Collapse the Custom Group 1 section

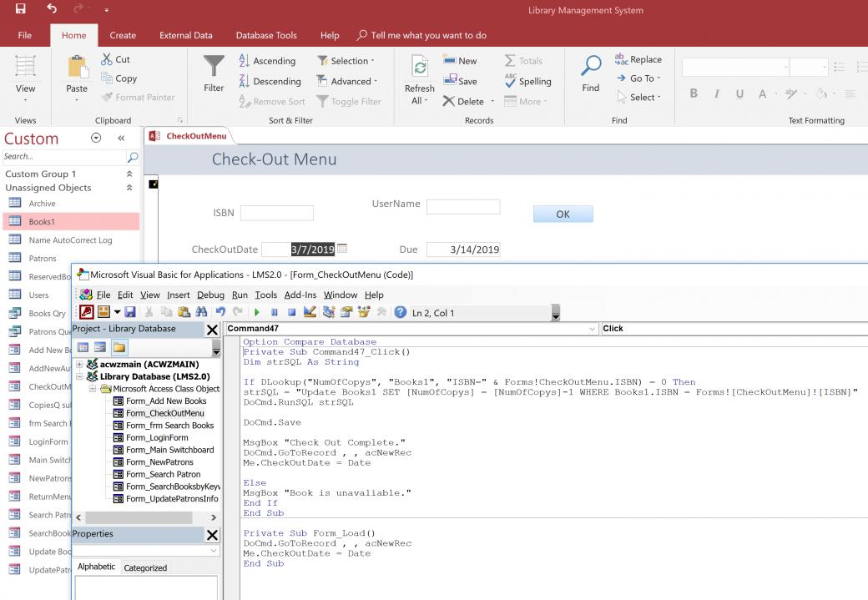[129, 174]
